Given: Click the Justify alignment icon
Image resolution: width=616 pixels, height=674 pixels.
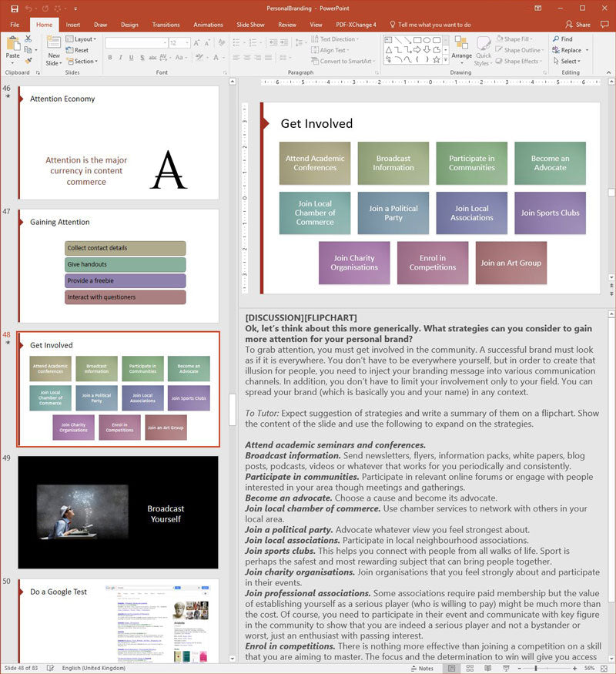Looking at the screenshot, I should pyautogui.click(x=268, y=58).
